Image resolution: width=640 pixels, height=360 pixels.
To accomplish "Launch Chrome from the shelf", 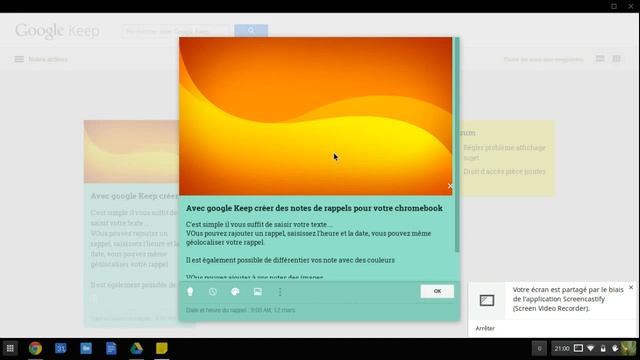I will pyautogui.click(x=35, y=348).
